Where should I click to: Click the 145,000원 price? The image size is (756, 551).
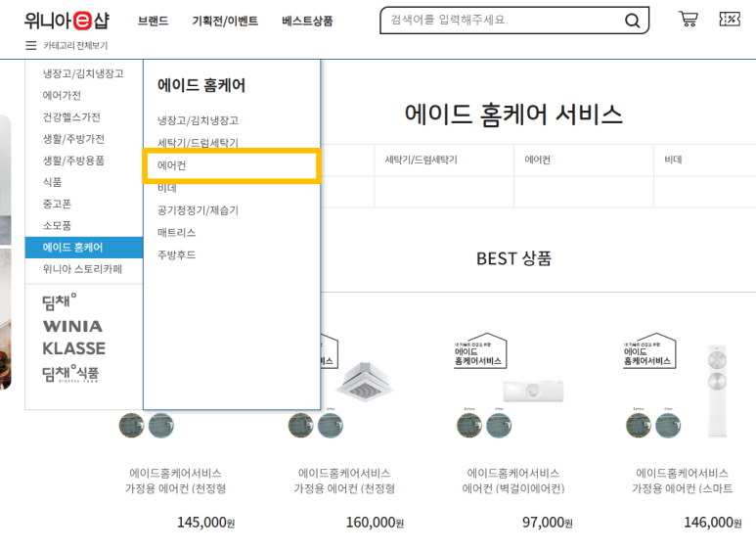click(x=206, y=522)
